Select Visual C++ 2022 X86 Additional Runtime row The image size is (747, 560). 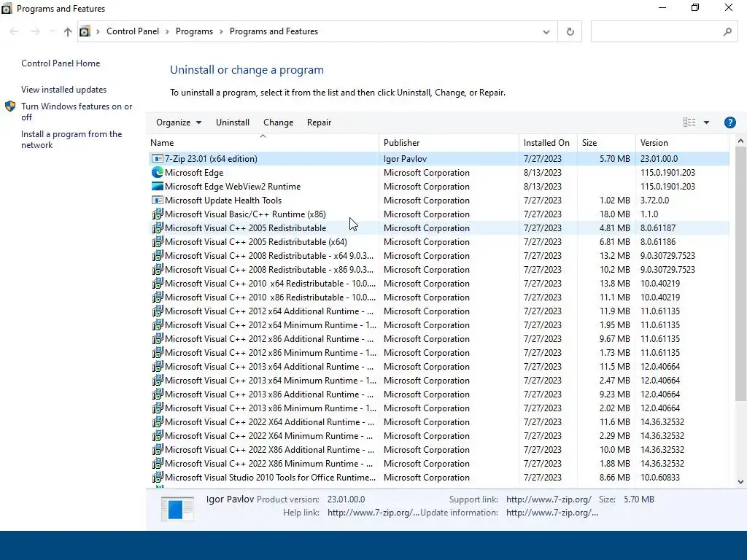(x=438, y=449)
